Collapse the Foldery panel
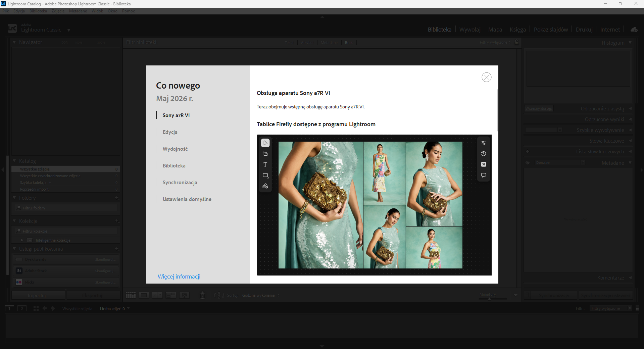 14,198
